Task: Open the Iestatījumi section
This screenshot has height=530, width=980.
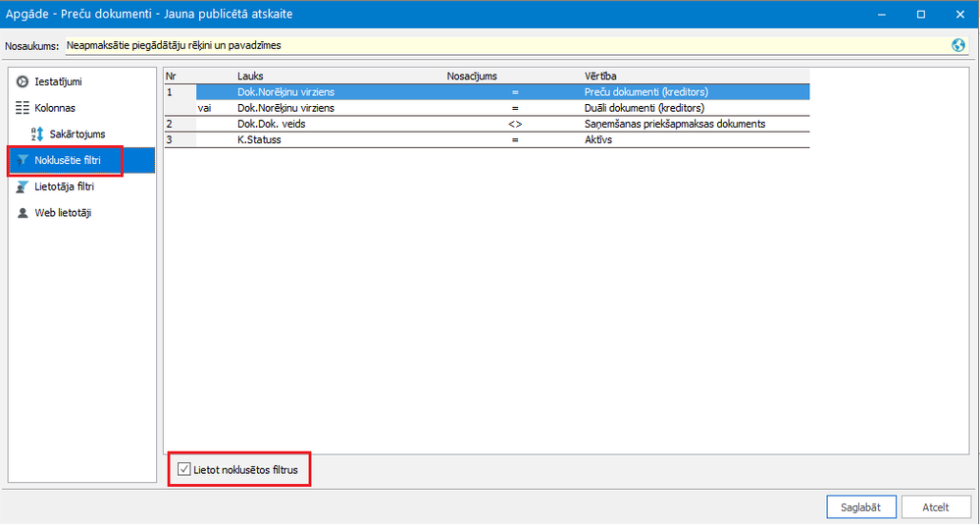Action: click(x=81, y=81)
